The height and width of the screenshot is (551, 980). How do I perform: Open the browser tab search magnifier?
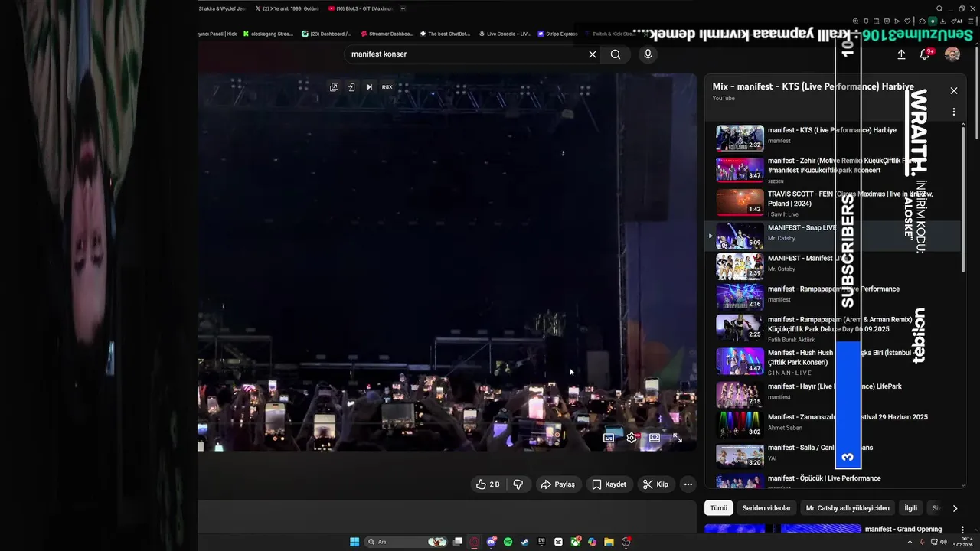coord(939,8)
